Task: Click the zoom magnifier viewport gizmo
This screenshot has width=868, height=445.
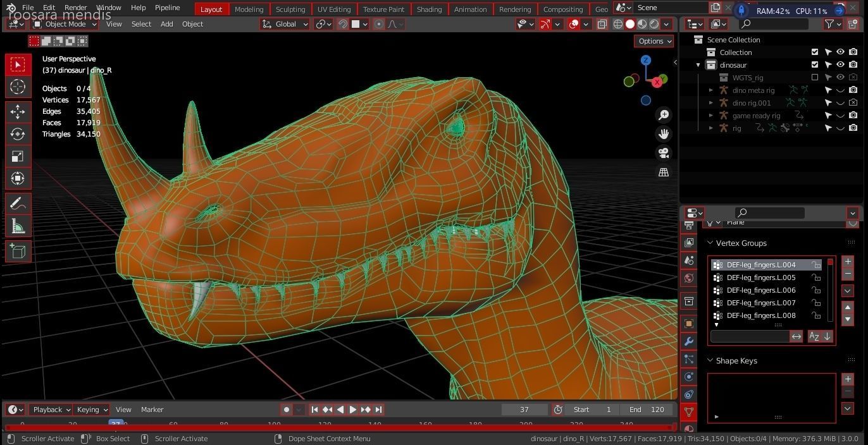Action: pos(664,114)
